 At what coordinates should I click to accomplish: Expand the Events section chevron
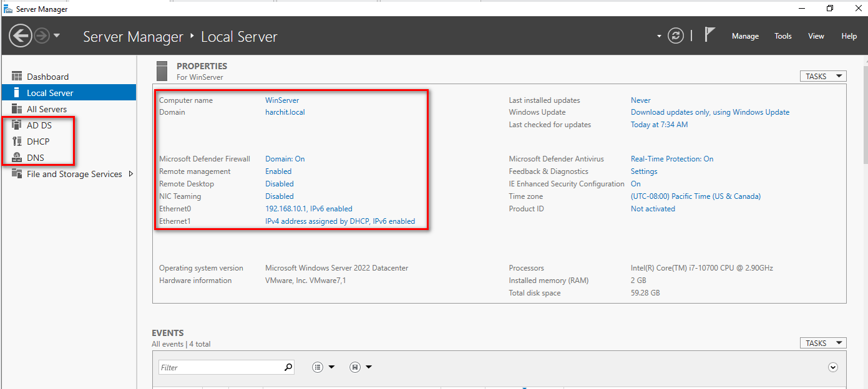tap(832, 367)
